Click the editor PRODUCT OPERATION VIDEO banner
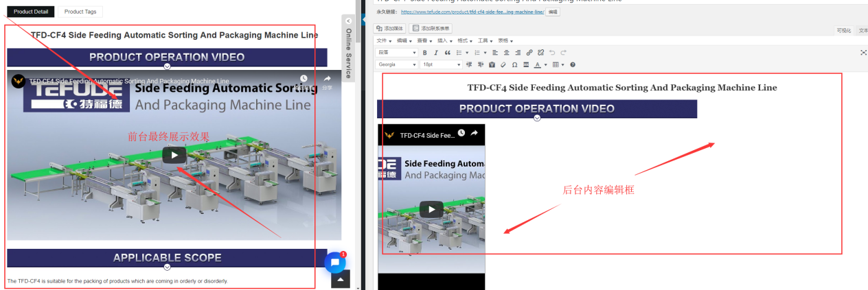Viewport: 868px width, 290px height. click(537, 108)
